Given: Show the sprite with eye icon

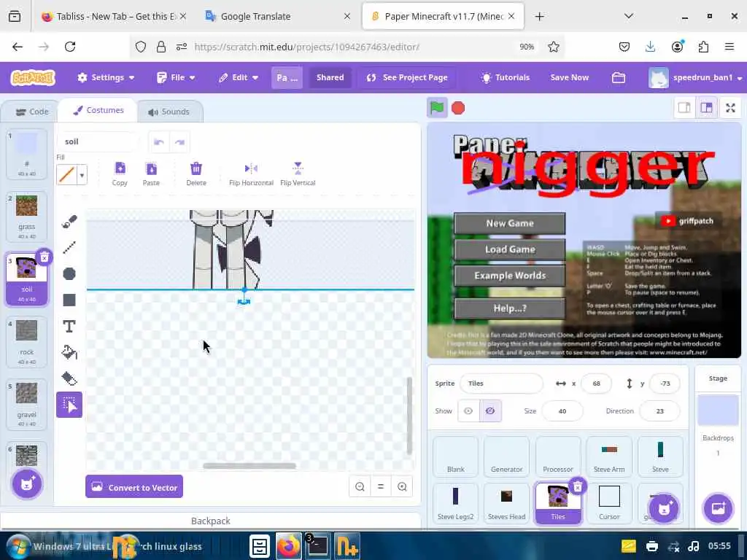Looking at the screenshot, I should point(468,411).
